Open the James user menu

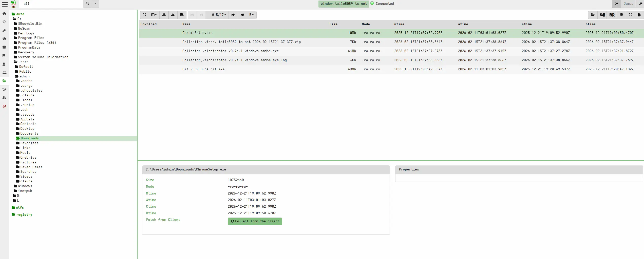coord(628,4)
